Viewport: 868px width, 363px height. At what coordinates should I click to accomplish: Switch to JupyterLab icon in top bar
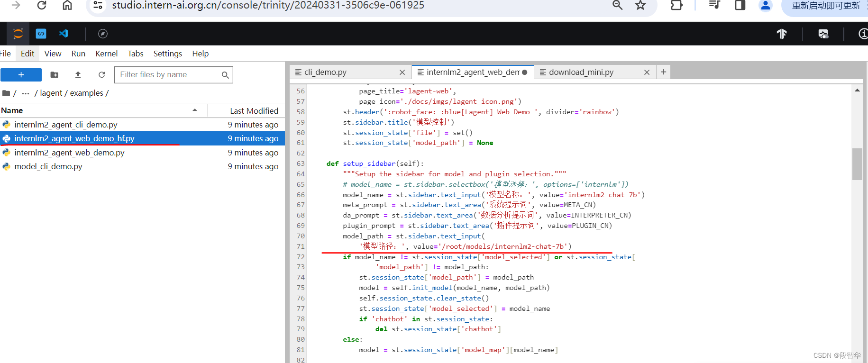point(18,34)
